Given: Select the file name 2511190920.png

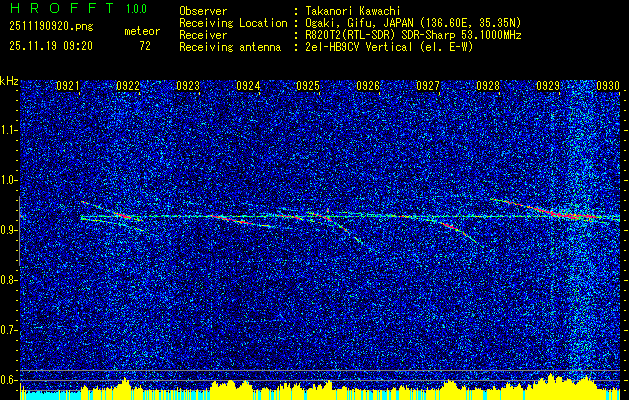Looking at the screenshot, I should 51,26.
